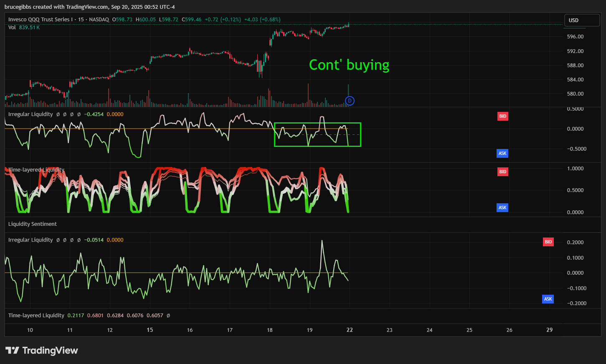Click the +0.72 (+0.12%) change value
Viewport: 606px width, 364px height.
pyautogui.click(x=223, y=19)
